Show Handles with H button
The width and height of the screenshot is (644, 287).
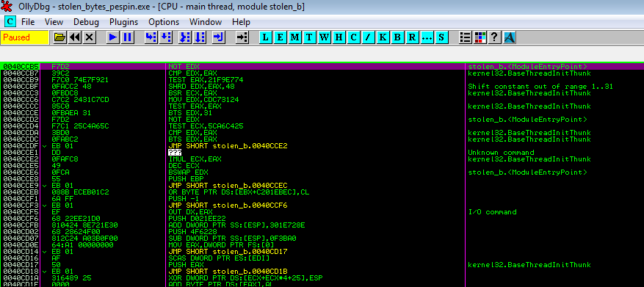click(x=339, y=37)
